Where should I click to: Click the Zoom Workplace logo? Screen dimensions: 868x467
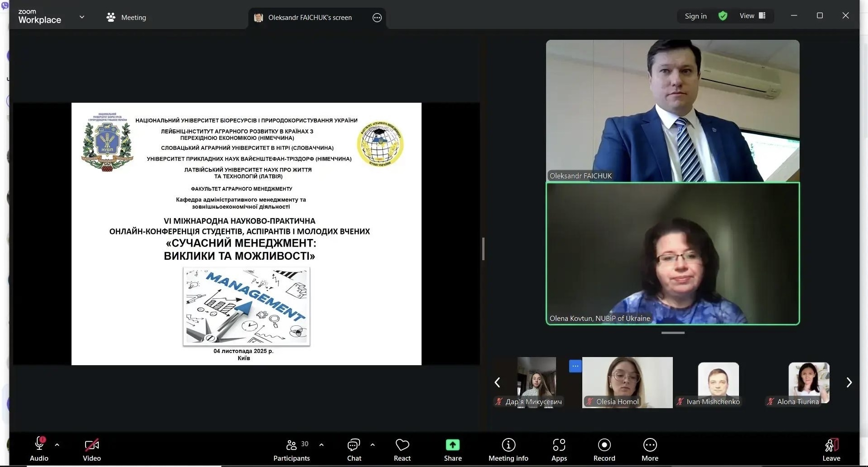coord(39,17)
